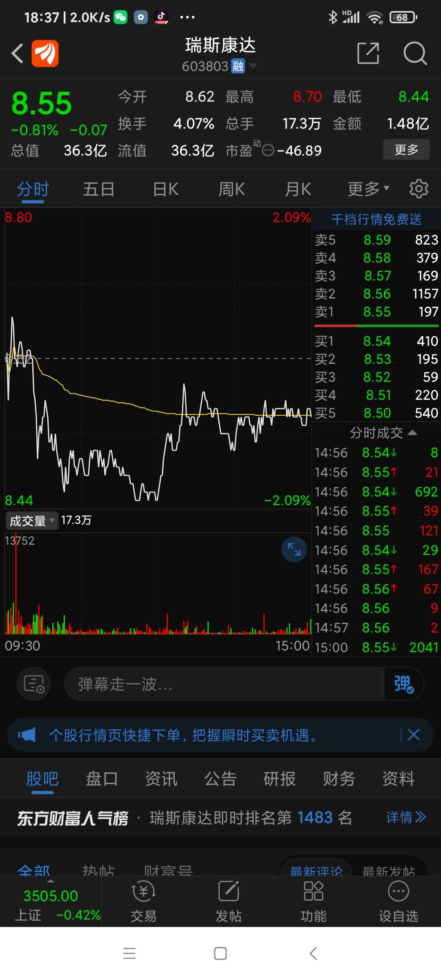Select the 买1 8.54 order row
441x980 pixels.
376,341
